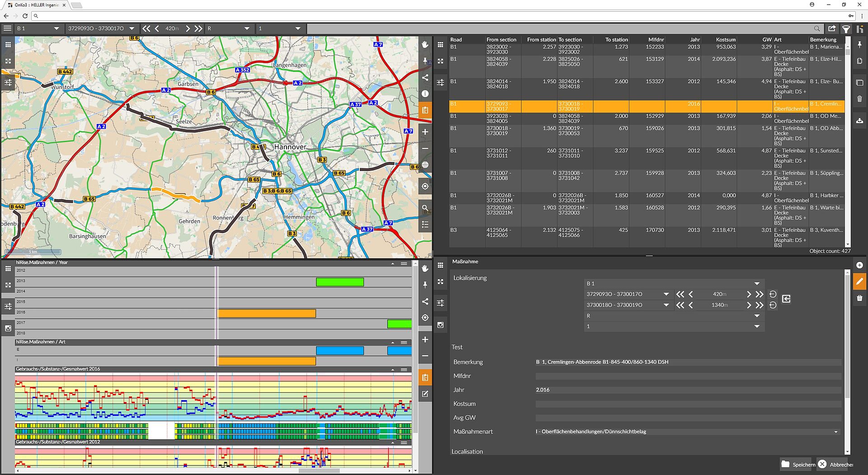Viewport: 868px width, 475px height.
Task: Toggle orange clipboard tool in chart toolbar
Action: (425, 377)
